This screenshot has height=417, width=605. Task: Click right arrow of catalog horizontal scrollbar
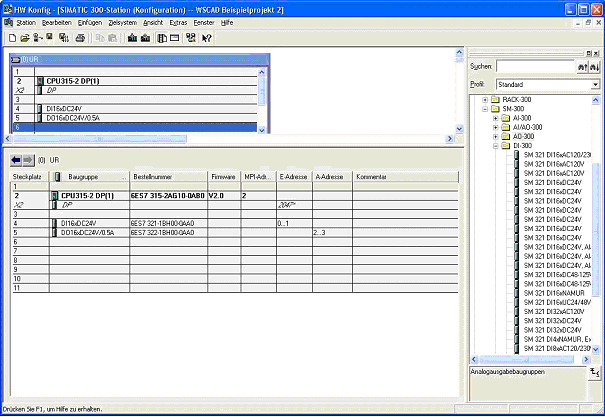[586, 360]
